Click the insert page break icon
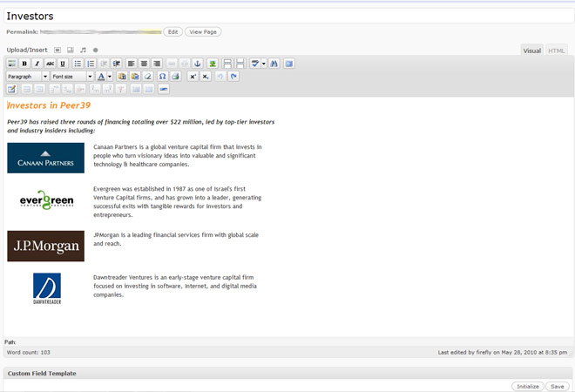 coord(240,64)
